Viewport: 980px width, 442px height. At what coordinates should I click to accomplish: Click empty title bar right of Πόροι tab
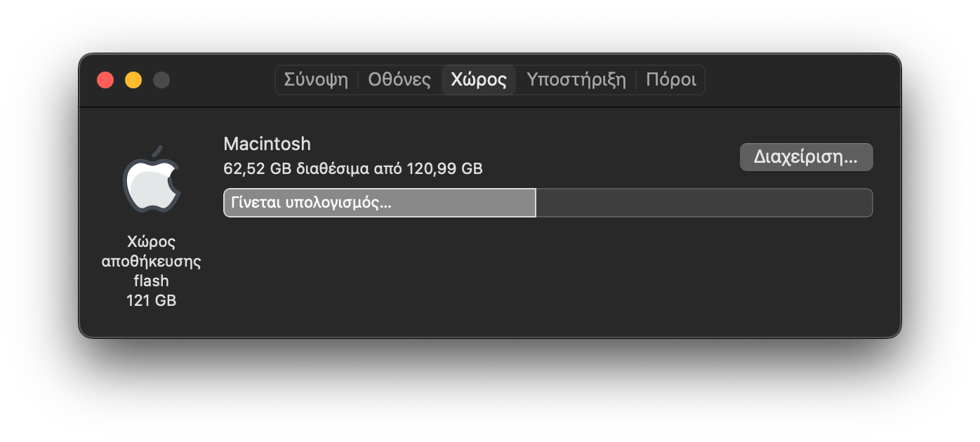[800, 80]
